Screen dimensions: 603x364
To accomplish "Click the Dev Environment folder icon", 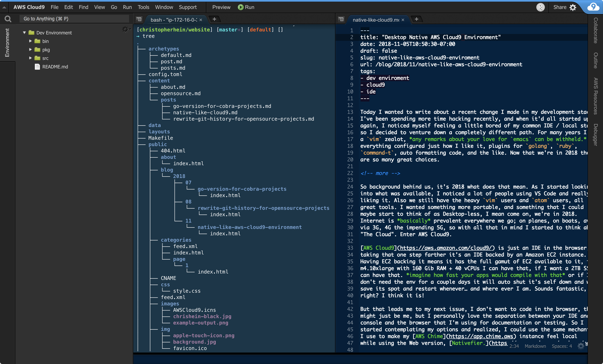I will [31, 32].
